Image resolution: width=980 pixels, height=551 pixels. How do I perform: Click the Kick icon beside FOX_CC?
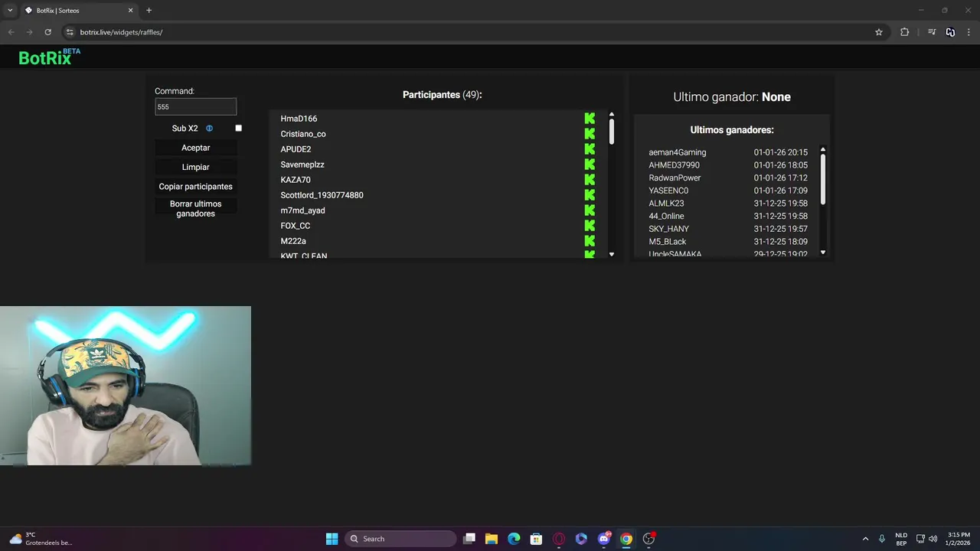tap(590, 226)
